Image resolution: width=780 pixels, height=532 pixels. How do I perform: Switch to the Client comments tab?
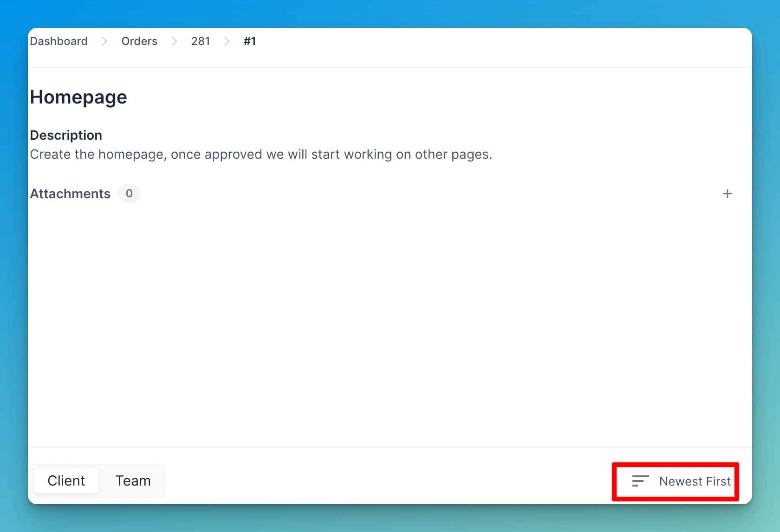coord(66,480)
